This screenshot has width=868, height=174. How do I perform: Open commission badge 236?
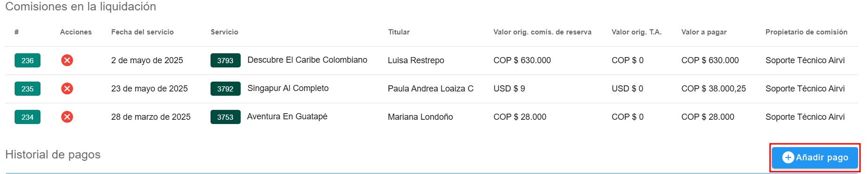click(27, 60)
